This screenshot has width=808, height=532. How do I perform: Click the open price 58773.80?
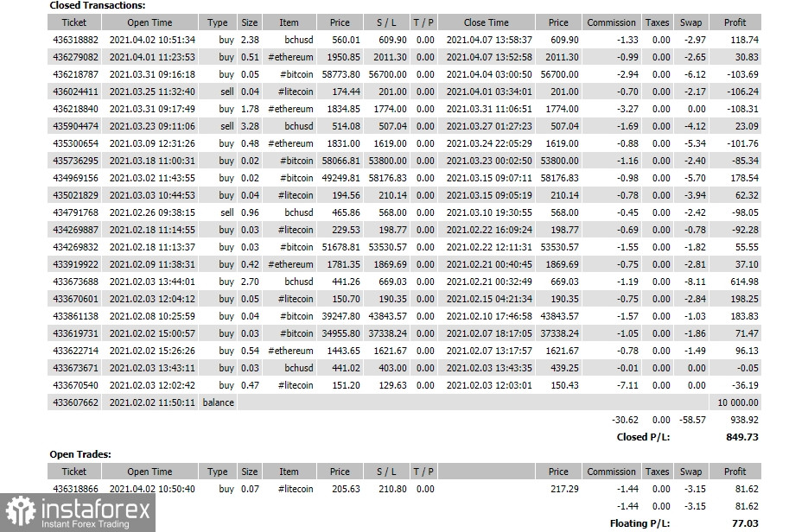[340, 74]
